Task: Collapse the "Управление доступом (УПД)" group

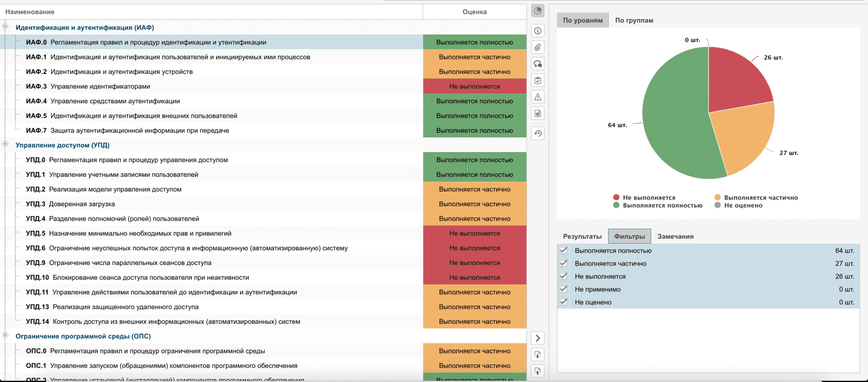Action: (x=5, y=145)
